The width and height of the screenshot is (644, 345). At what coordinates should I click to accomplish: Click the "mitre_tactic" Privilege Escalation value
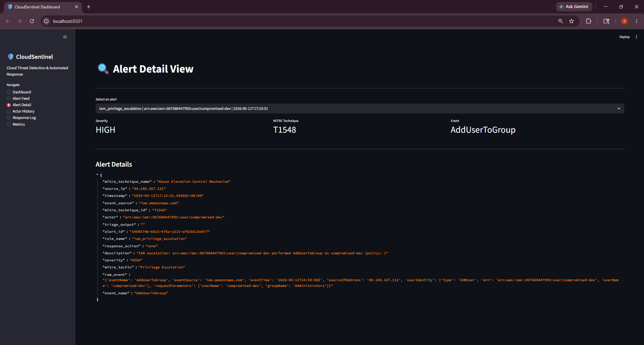[x=162, y=267]
